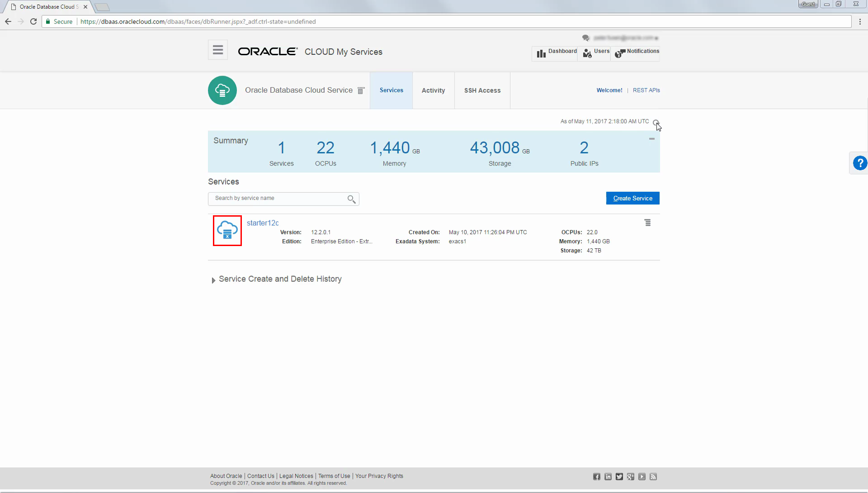This screenshot has height=493, width=868.
Task: Click the RSS feed footer icon
Action: click(653, 477)
